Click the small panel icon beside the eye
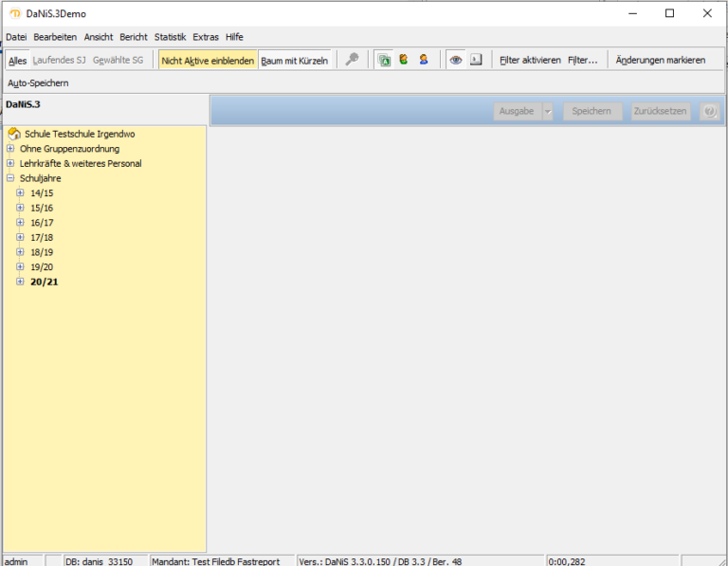This screenshot has width=728, height=566. (x=476, y=60)
